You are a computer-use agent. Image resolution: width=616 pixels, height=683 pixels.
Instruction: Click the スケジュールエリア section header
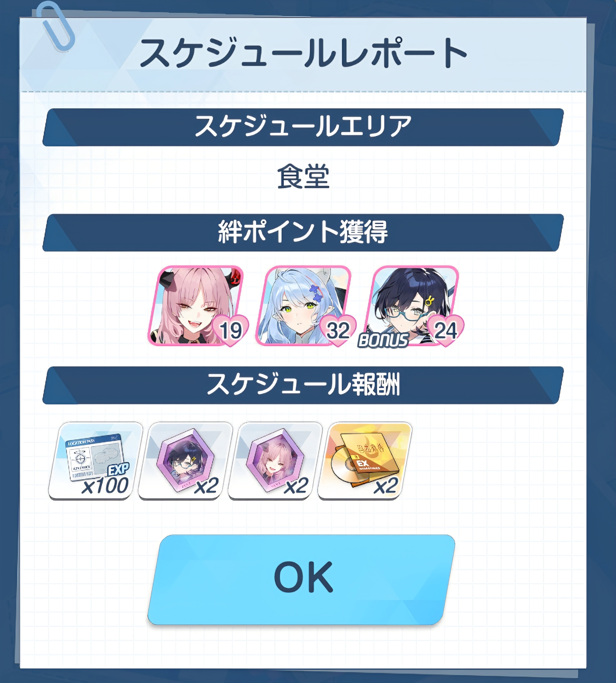point(303,127)
